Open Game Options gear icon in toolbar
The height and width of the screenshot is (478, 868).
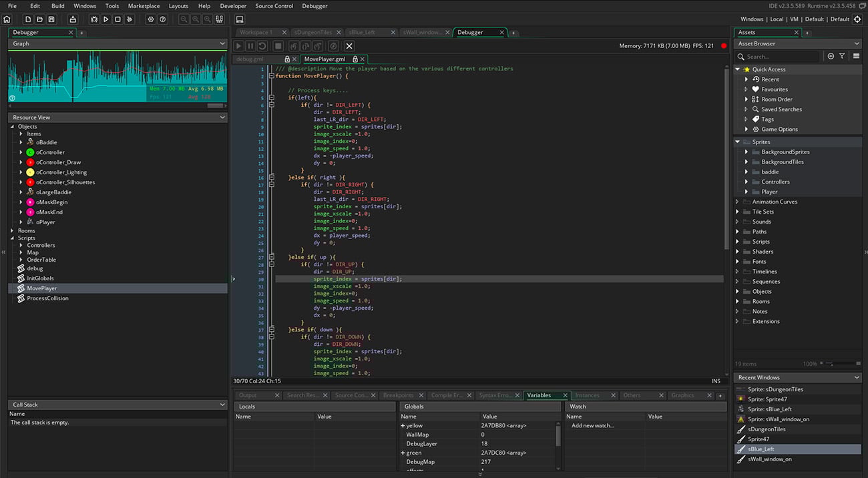(x=150, y=19)
